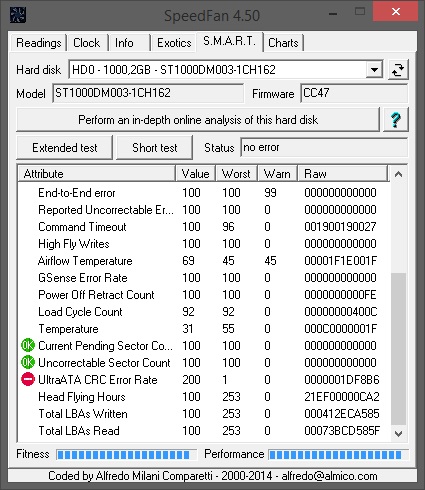
Task: Select the UltraATA CRC Error Rate row text
Action: click(x=98, y=380)
